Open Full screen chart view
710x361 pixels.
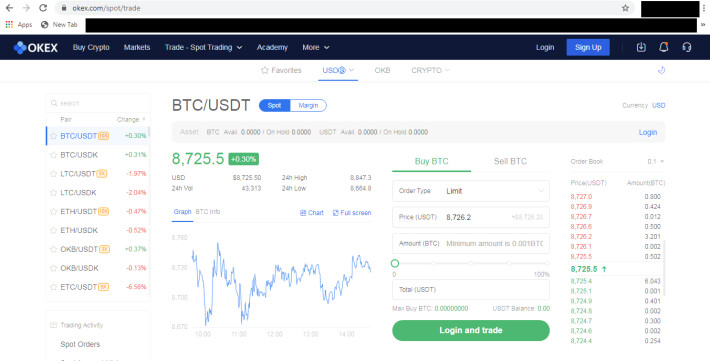pos(352,213)
